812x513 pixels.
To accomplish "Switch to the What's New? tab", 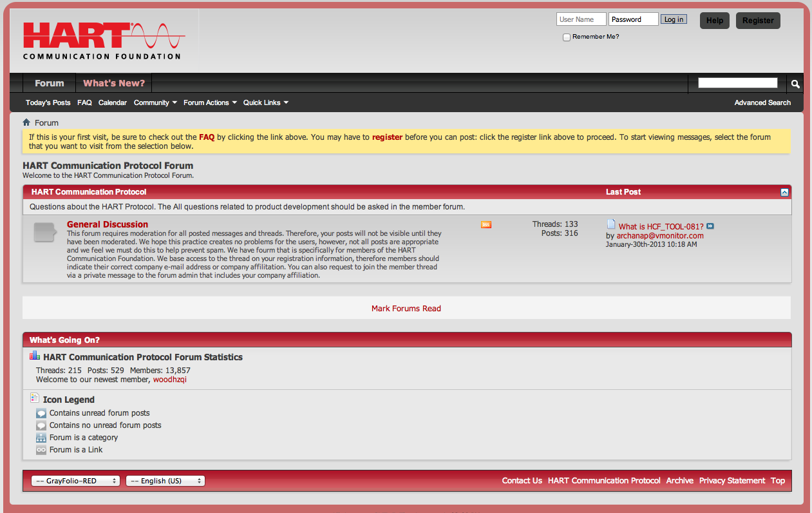I will click(114, 83).
